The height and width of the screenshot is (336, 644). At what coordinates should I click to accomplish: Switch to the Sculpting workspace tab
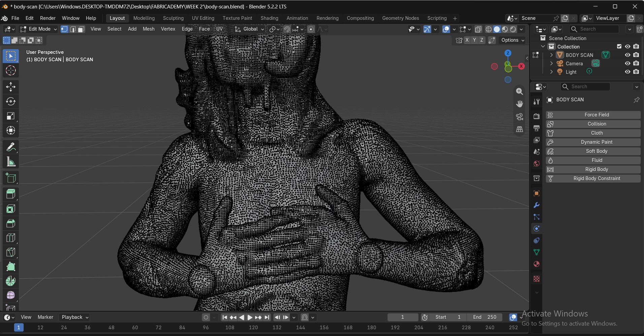(x=173, y=18)
